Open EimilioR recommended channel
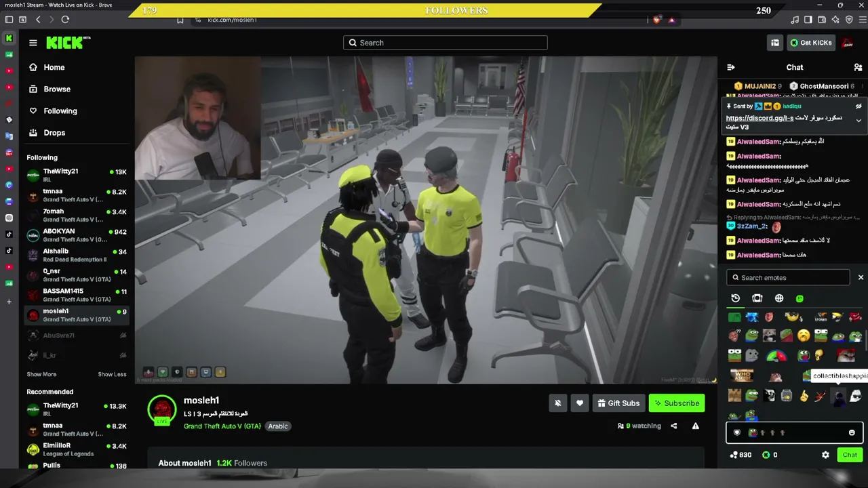The height and width of the screenshot is (488, 868). click(77, 449)
